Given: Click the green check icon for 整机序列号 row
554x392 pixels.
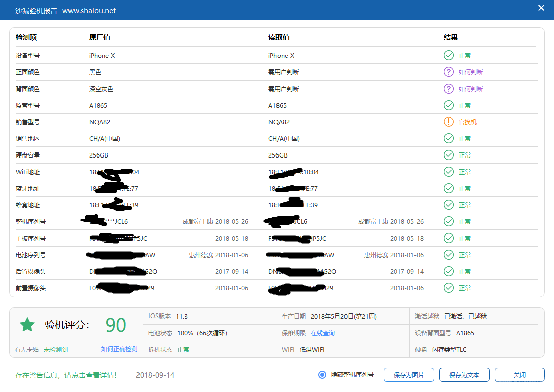Looking at the screenshot, I should point(448,221).
